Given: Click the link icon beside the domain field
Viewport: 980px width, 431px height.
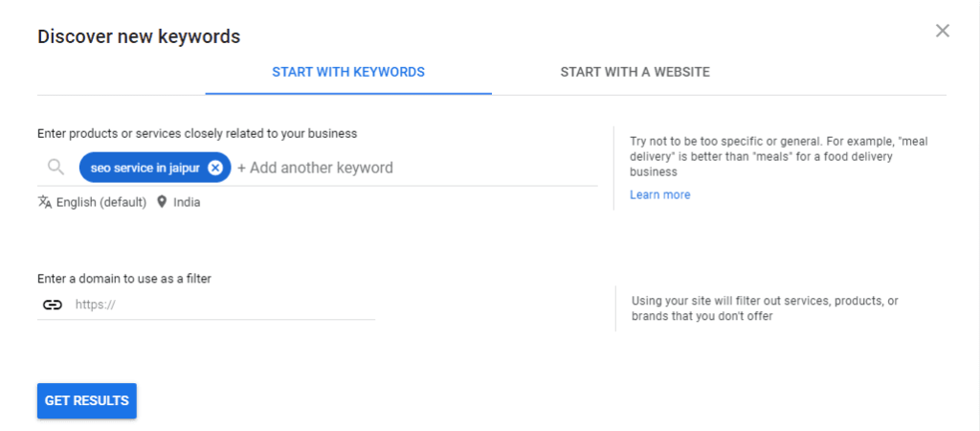Looking at the screenshot, I should pos(53,305).
